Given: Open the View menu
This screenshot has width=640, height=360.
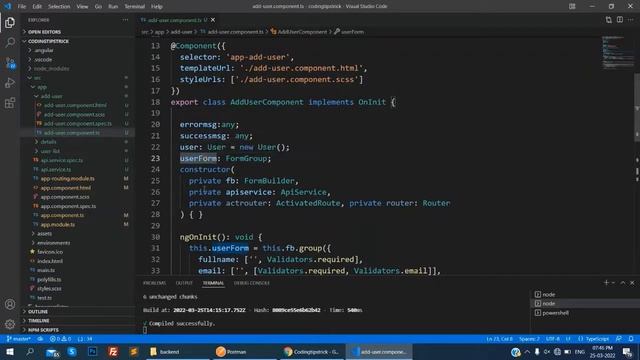Looking at the screenshot, I should tap(82, 6).
